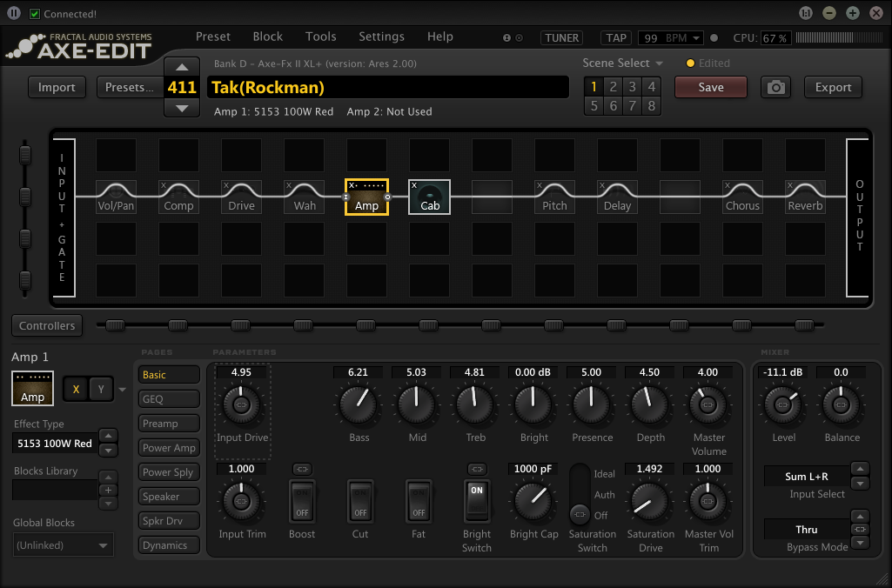Save the preset
This screenshot has height=588, width=892.
(711, 88)
